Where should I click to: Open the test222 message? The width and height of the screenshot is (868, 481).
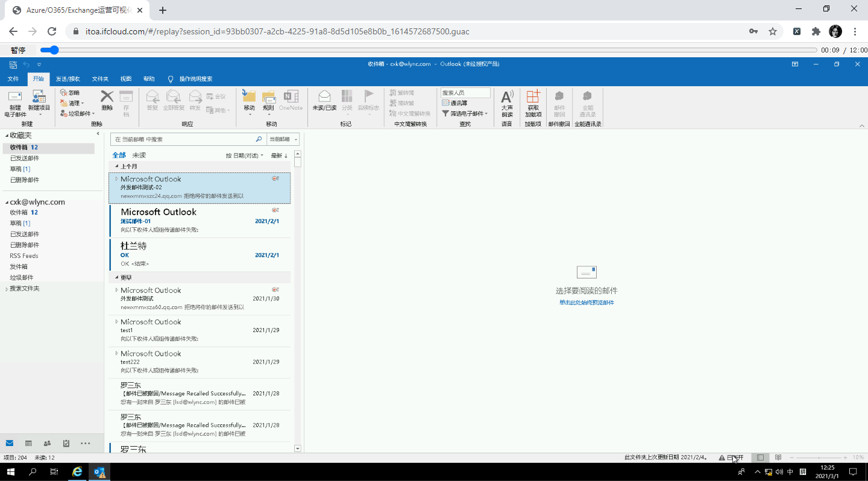(x=200, y=362)
